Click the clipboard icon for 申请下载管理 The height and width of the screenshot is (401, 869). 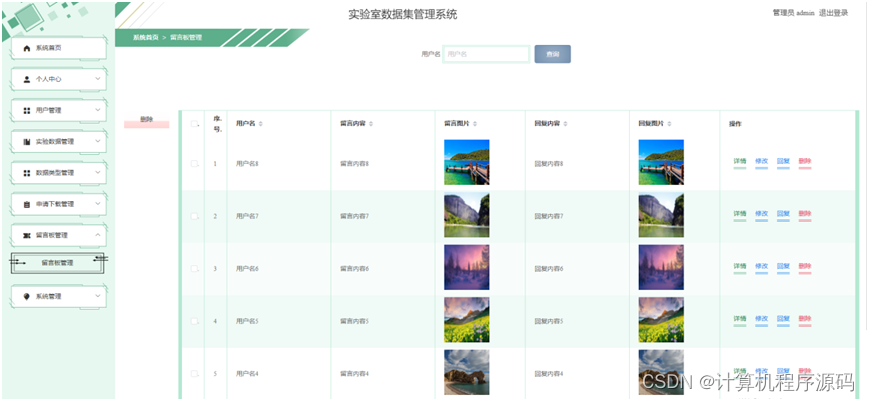27,204
